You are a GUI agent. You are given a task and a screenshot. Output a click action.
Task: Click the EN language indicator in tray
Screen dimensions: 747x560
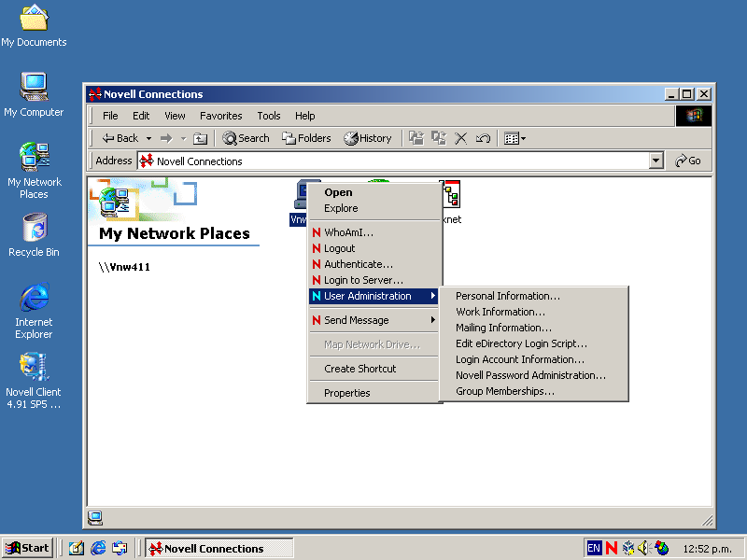[x=594, y=549]
